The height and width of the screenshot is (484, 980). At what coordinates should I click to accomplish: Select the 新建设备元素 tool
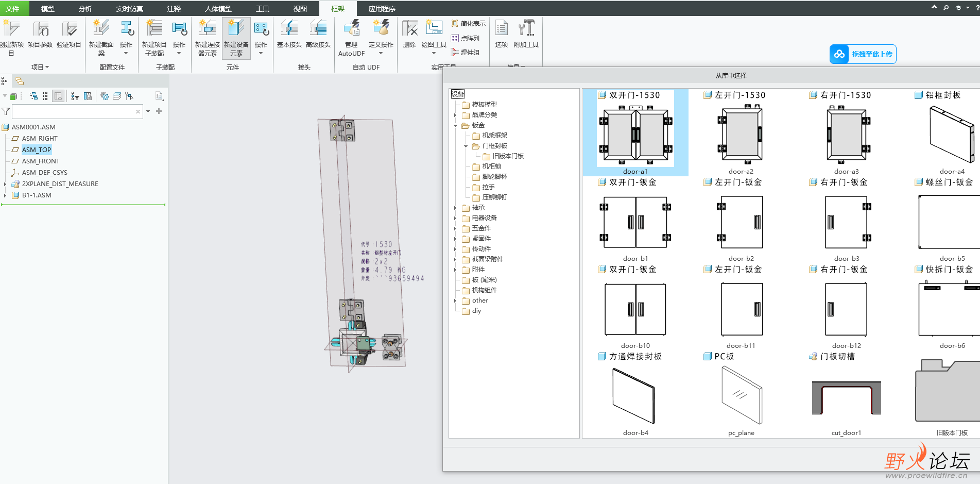pyautogui.click(x=236, y=38)
